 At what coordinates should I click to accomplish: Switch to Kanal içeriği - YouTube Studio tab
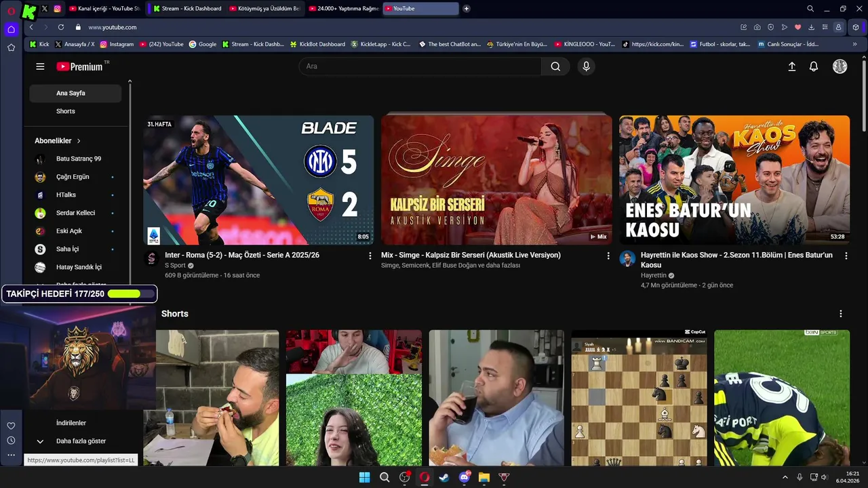click(x=105, y=9)
